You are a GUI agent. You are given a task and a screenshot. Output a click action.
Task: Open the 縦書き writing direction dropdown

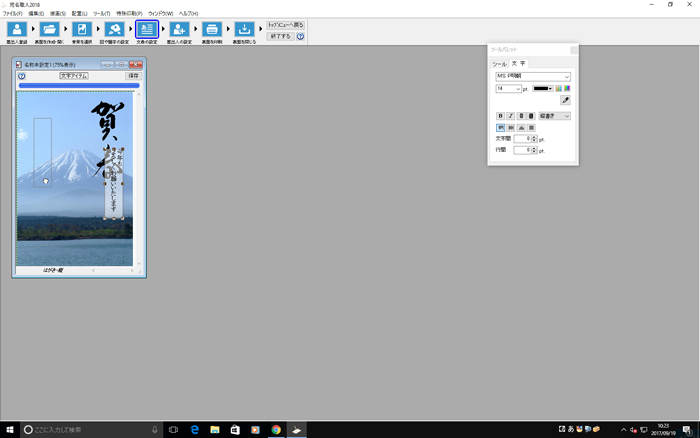click(x=554, y=116)
